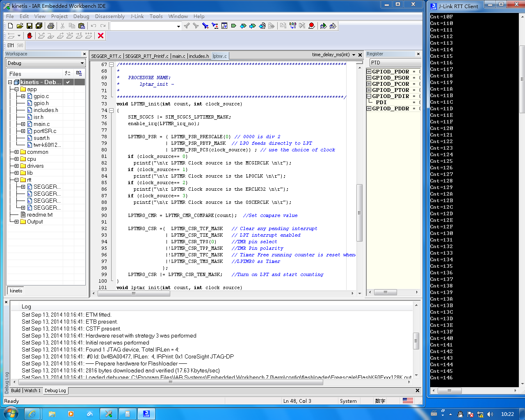Click the Replace toolbar icon

pos(215,26)
